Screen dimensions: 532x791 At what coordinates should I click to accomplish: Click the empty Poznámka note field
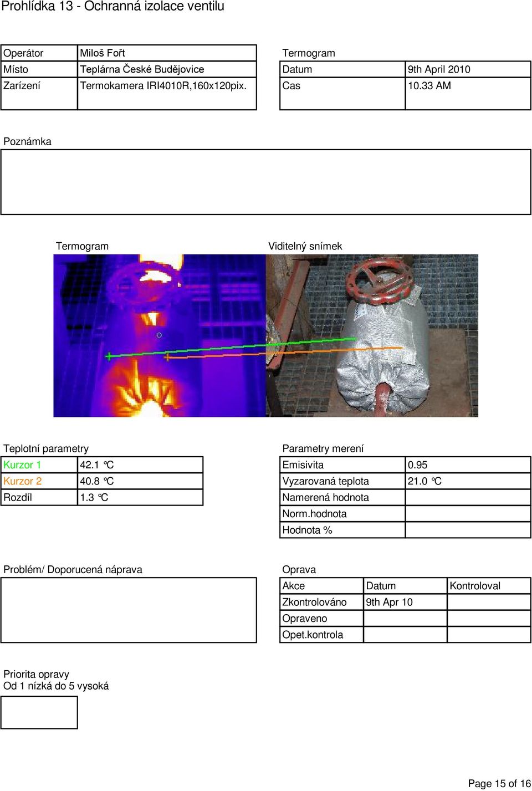coord(266,182)
